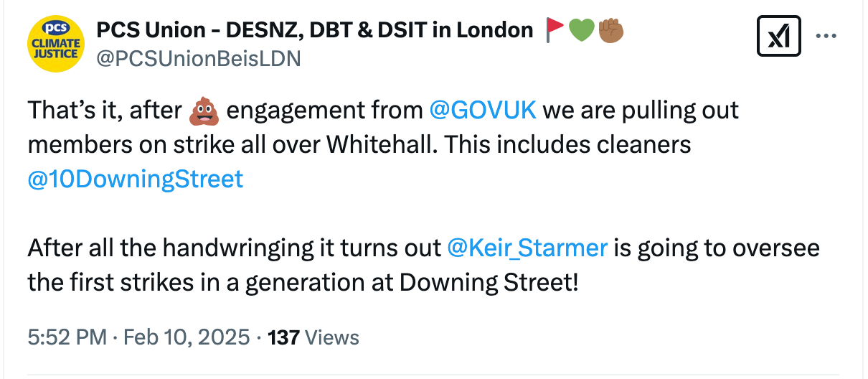Click the 5:52 PM post time
Image resolution: width=868 pixels, height=379 pixels.
(x=66, y=337)
